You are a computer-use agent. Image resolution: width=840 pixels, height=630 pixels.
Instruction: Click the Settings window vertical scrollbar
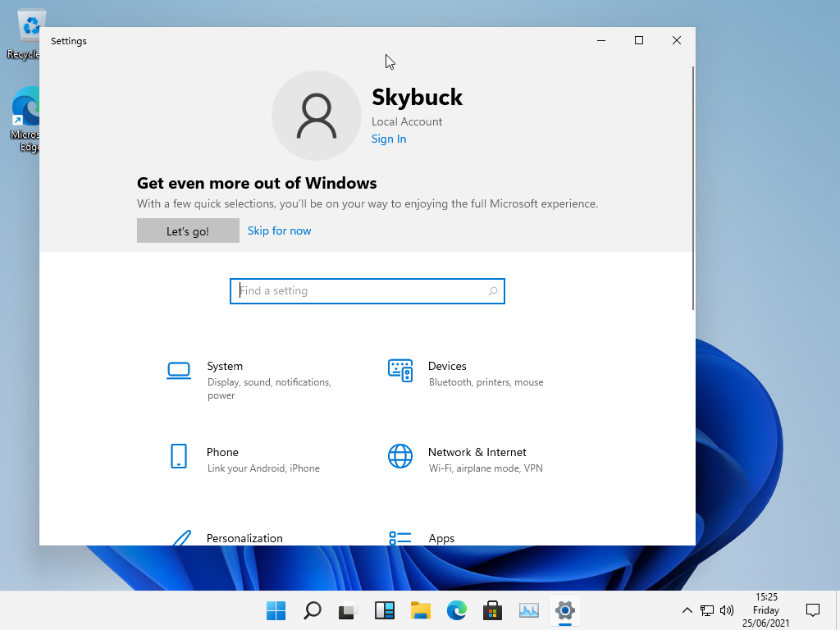click(x=693, y=189)
